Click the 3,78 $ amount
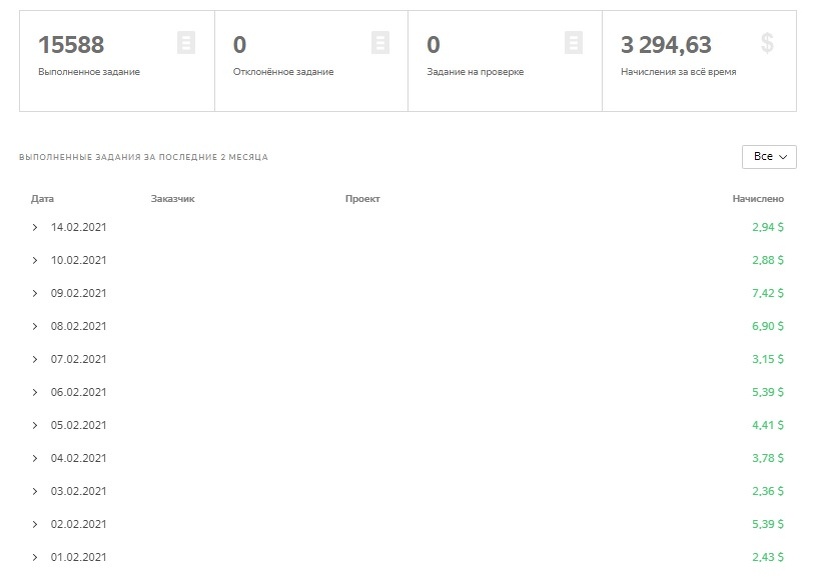Image resolution: width=814 pixels, height=577 pixels. pos(768,458)
